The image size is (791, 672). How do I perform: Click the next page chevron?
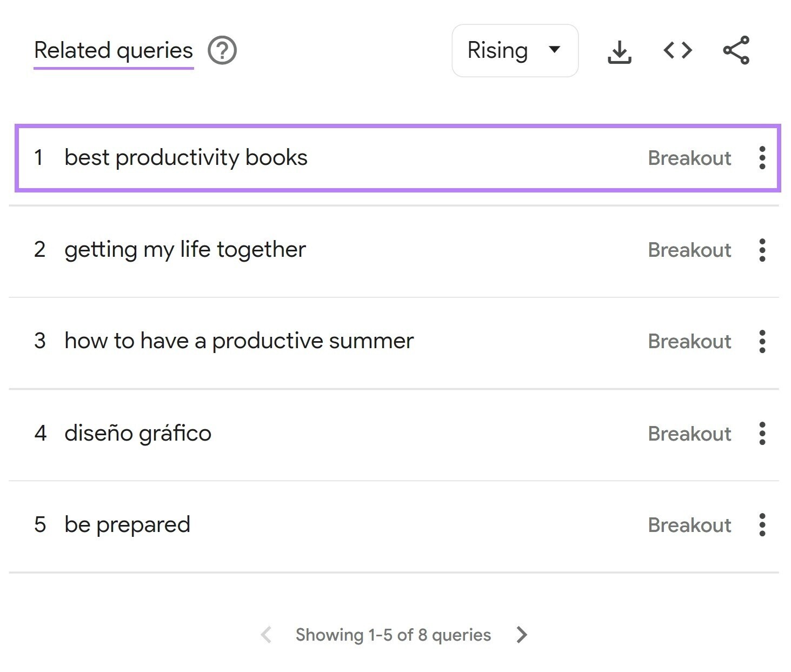(521, 635)
